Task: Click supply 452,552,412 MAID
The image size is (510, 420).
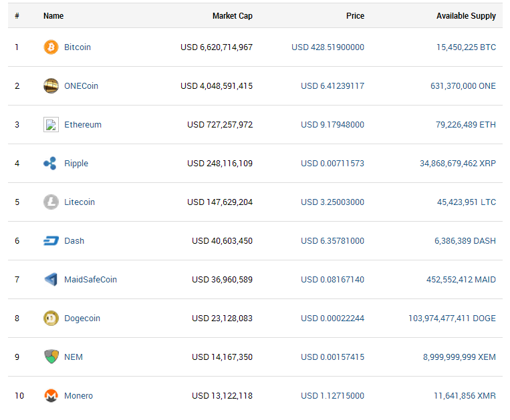Action: click(x=461, y=279)
